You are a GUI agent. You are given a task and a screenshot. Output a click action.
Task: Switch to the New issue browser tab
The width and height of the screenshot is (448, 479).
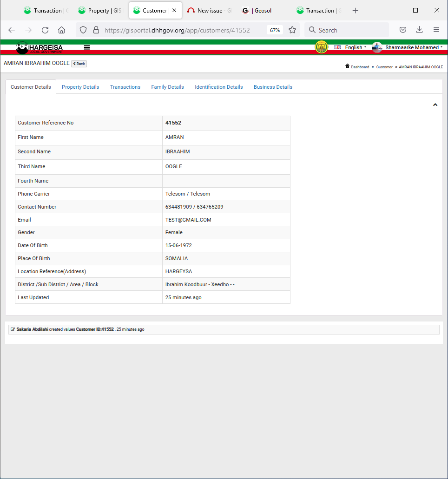209,11
